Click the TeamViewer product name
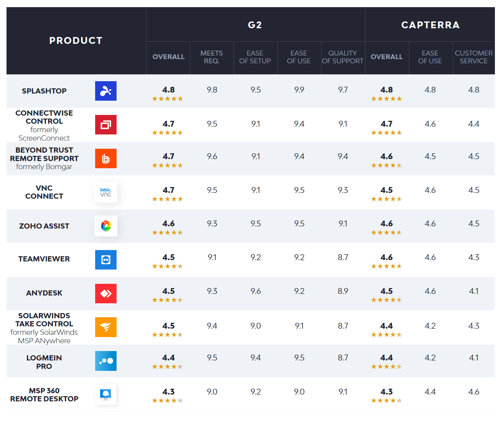The height and width of the screenshot is (428, 504). pos(44,259)
